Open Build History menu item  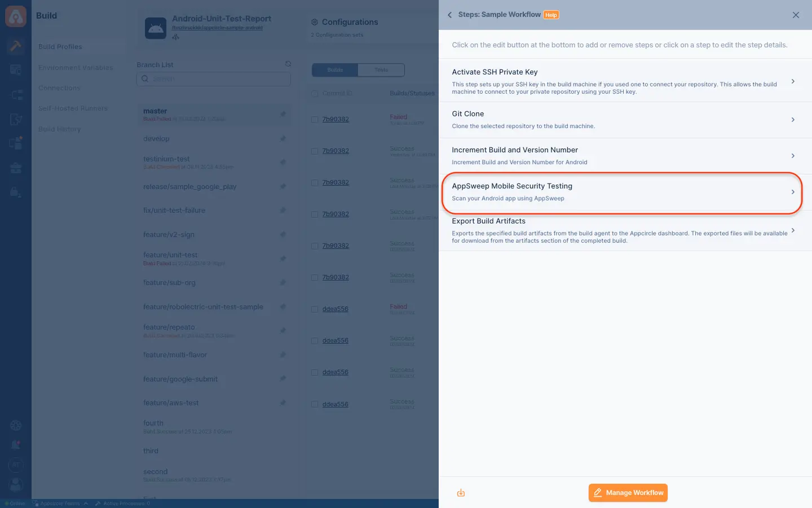[60, 129]
